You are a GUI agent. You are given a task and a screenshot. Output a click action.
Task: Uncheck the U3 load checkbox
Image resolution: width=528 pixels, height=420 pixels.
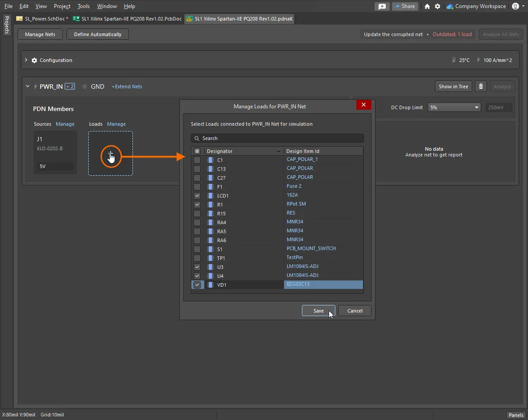[197, 267]
